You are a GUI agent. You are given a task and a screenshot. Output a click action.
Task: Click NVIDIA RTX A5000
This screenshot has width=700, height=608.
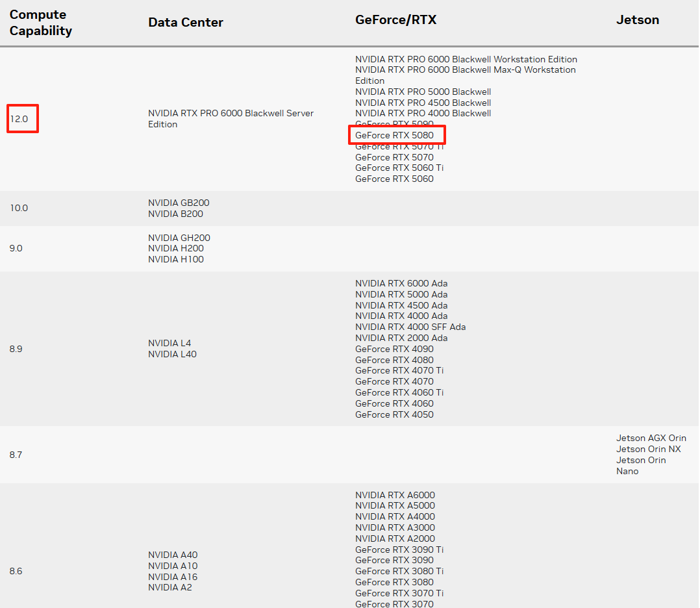(395, 506)
